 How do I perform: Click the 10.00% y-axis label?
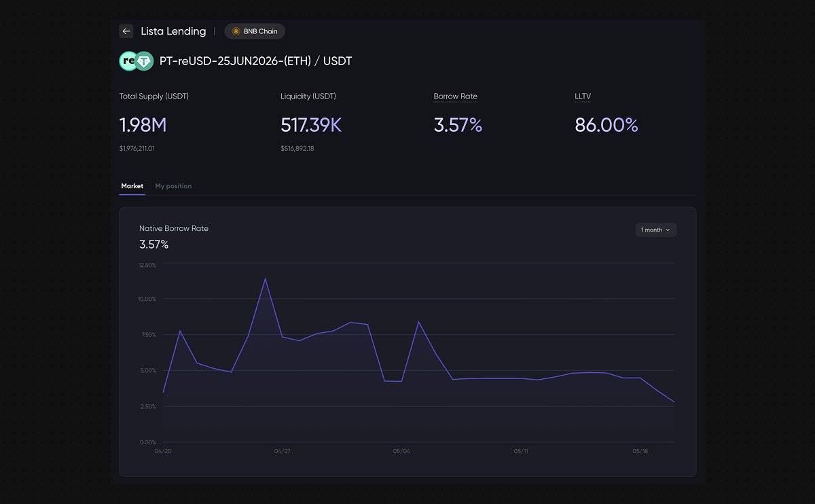(x=147, y=299)
